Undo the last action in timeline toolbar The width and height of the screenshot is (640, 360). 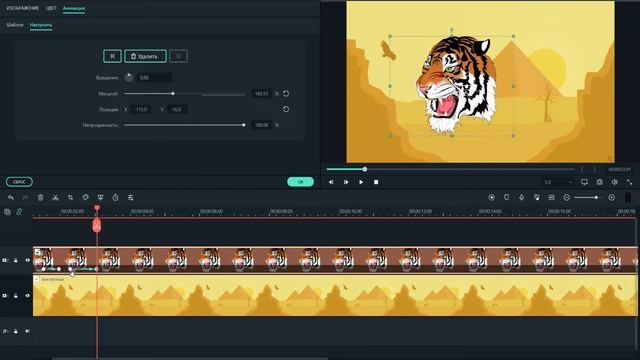(11, 198)
